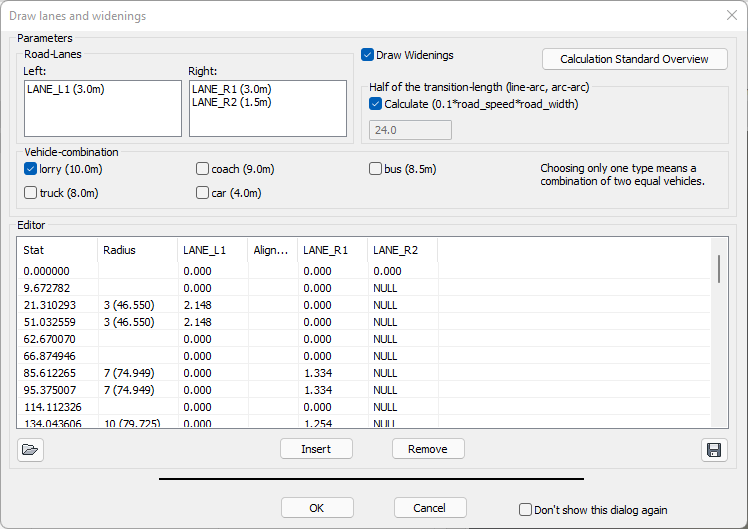Click the editor table vertical scrollbar
Screen dimensions: 748x529
(719, 268)
